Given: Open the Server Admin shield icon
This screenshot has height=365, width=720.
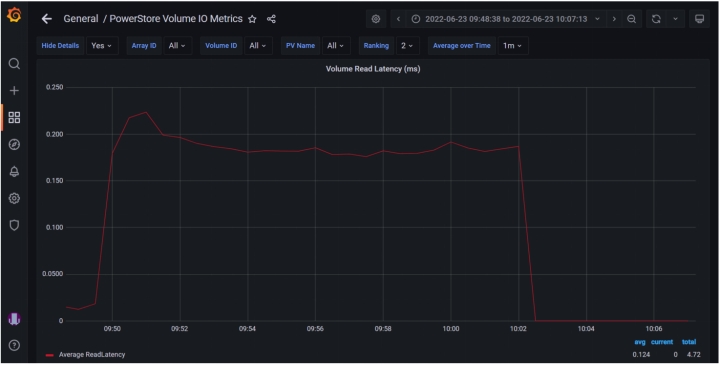Looking at the screenshot, I should [14, 225].
